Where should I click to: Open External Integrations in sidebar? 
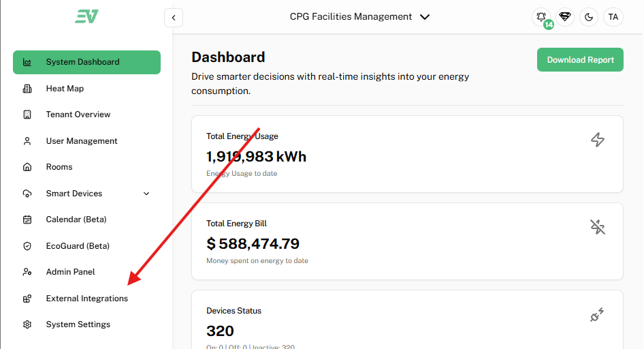pyautogui.click(x=86, y=299)
